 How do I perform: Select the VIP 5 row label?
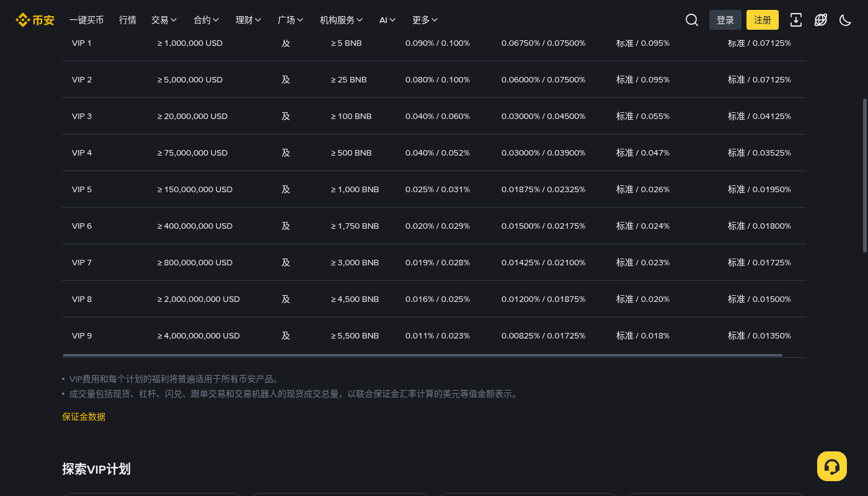point(82,189)
